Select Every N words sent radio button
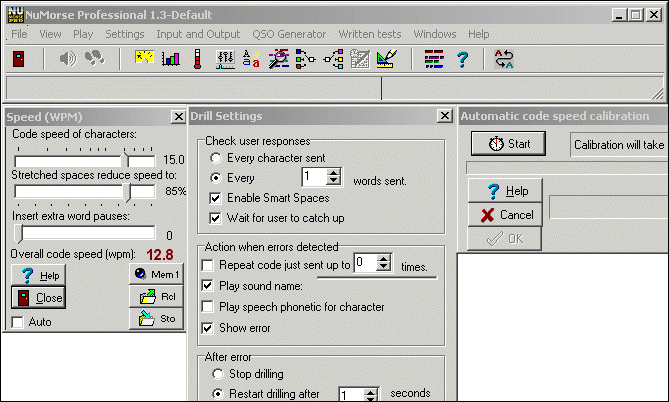The width and height of the screenshot is (669, 402). click(216, 178)
